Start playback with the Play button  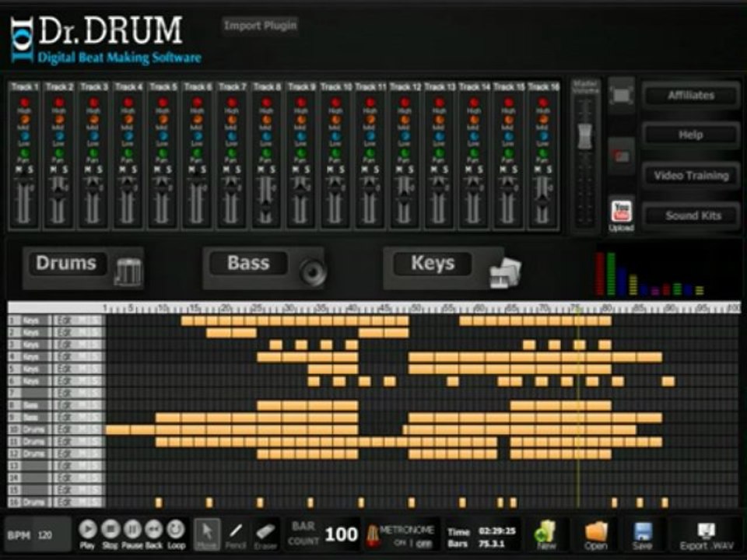[x=88, y=529]
